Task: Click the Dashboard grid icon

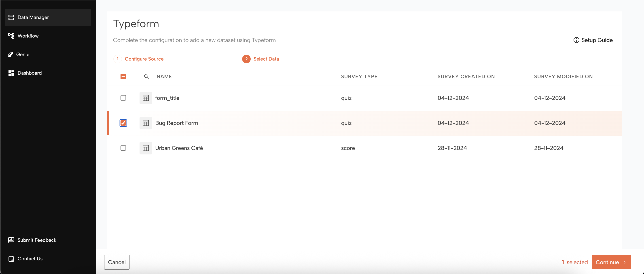Action: pos(11,73)
